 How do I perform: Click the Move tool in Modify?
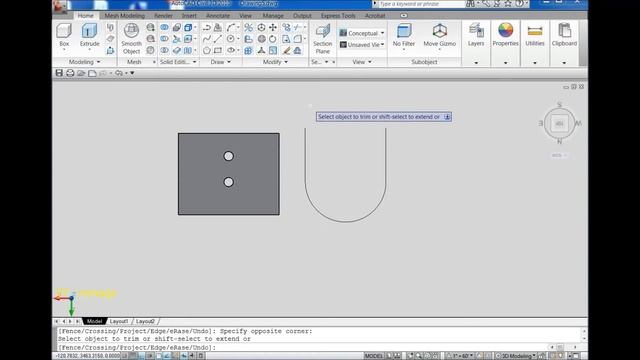point(273,27)
